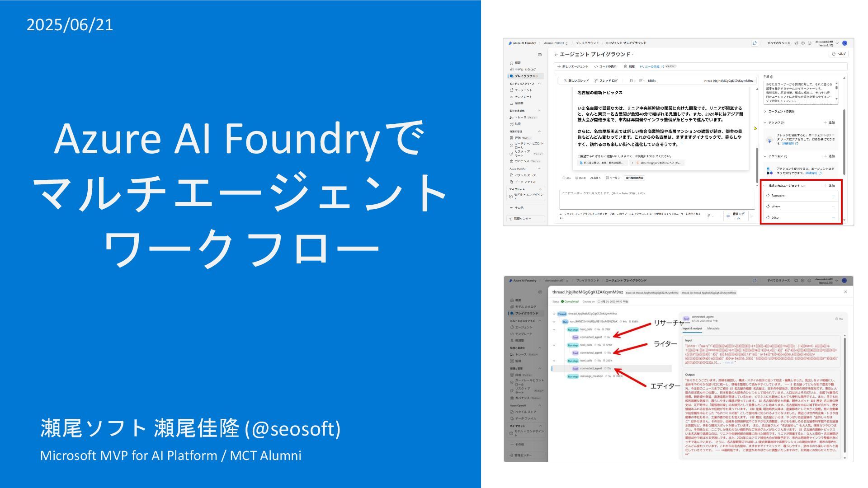This screenshot has height=488, width=868.
Task: Expand the エージェントの説明 section
Action: click(x=779, y=111)
